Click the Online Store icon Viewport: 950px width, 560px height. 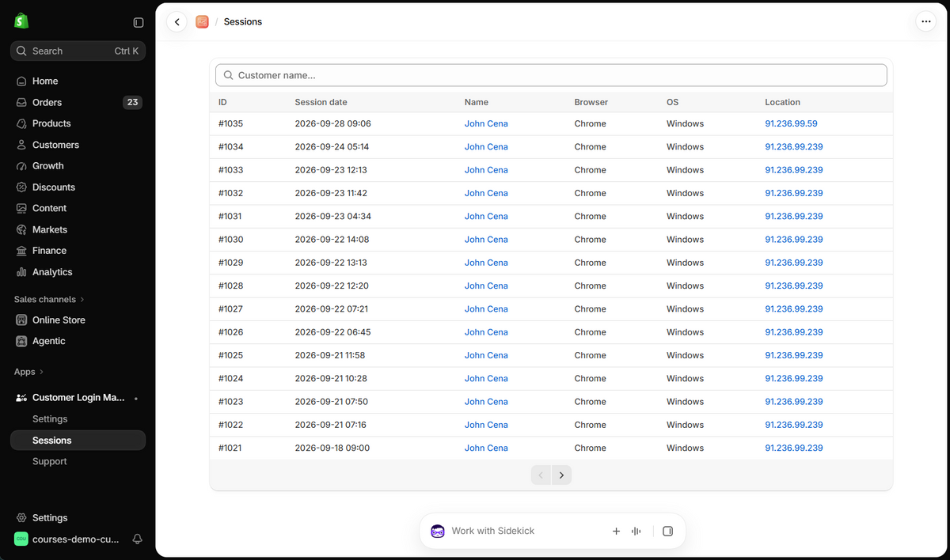point(21,320)
